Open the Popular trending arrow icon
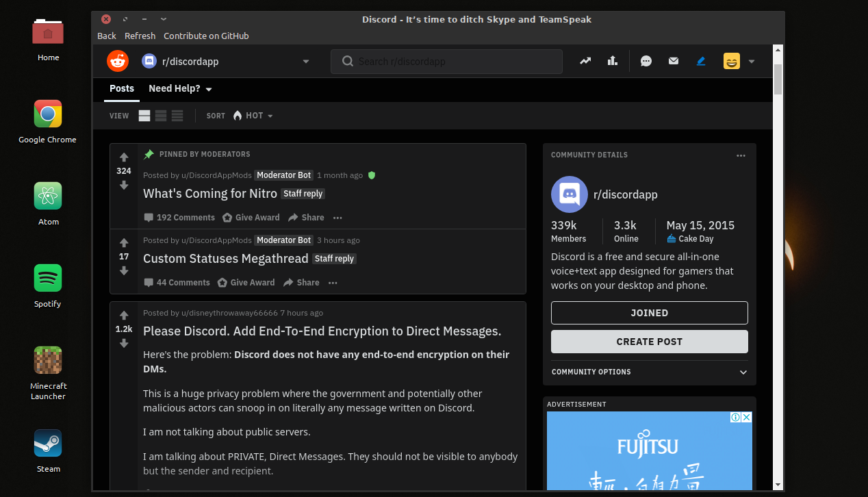Screen dimensions: 868x497 (585, 61)
